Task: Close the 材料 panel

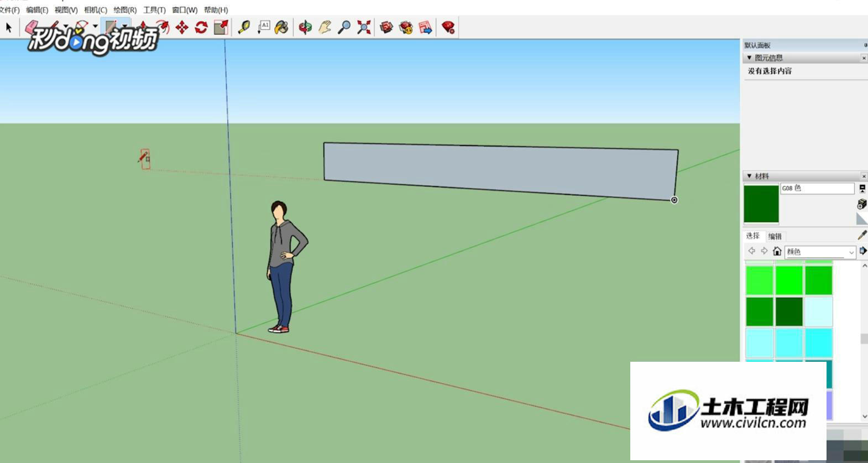Action: coord(864,176)
